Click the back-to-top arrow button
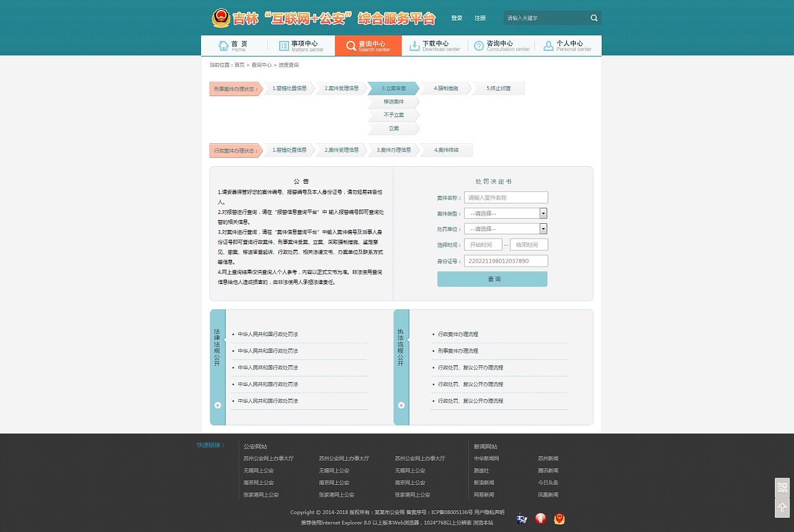 coord(782,508)
